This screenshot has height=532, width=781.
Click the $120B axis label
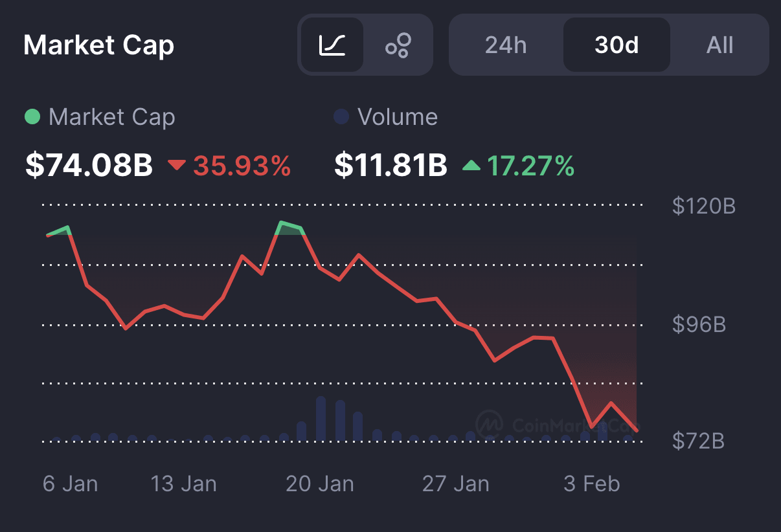[x=703, y=206]
